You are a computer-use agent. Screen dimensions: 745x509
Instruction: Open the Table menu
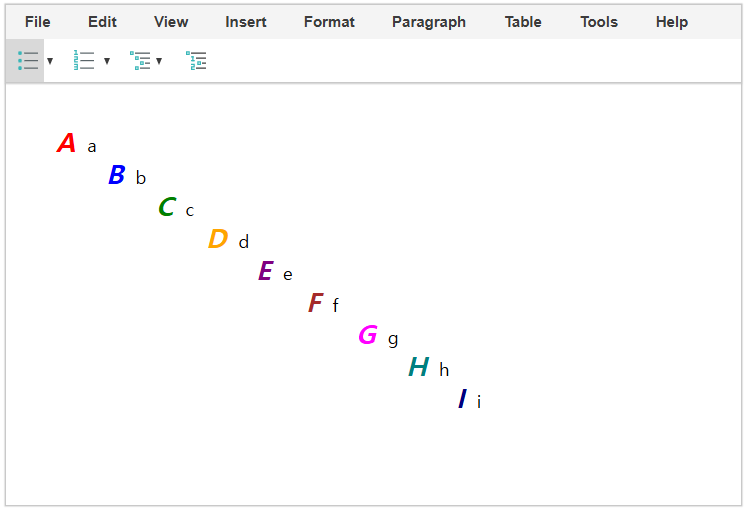pos(523,22)
